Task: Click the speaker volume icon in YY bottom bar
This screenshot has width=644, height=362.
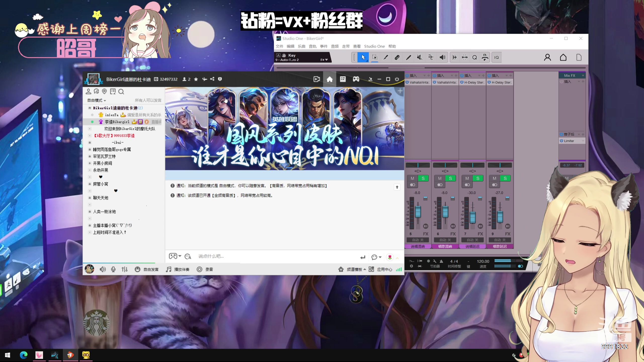Action: tap(102, 269)
